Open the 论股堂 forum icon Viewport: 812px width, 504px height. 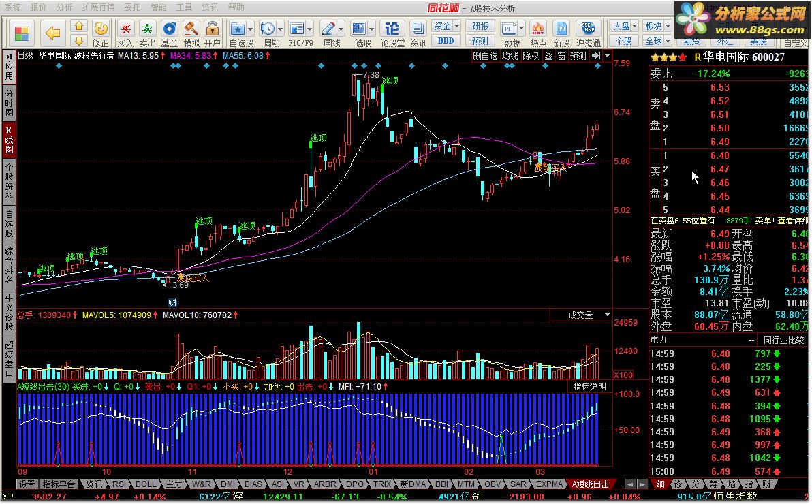[x=392, y=34]
